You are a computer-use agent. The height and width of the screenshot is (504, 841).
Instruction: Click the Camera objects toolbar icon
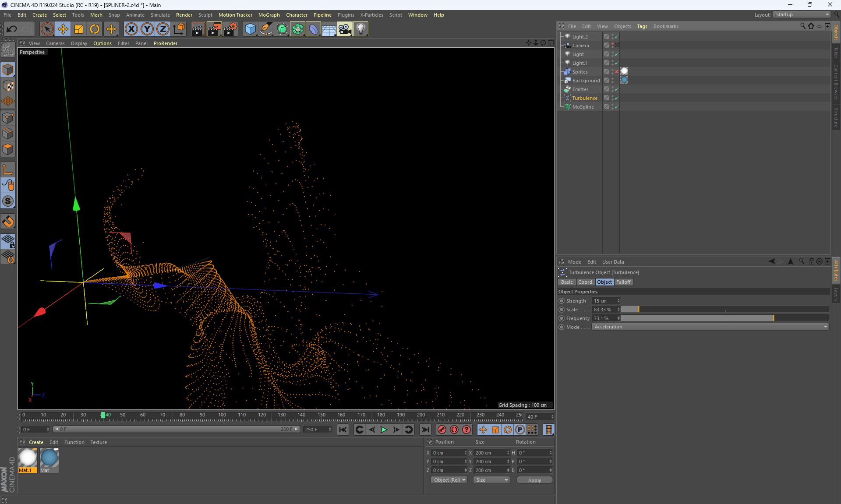pos(345,29)
